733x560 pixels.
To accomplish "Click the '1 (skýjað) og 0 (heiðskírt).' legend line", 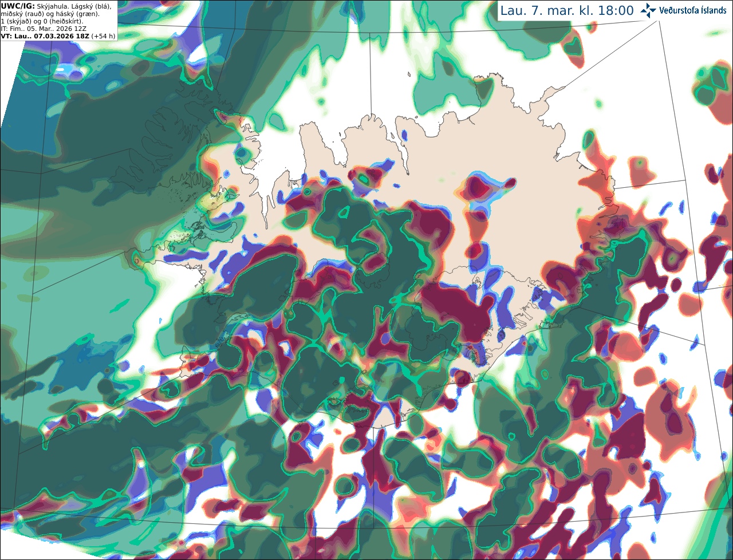I will pyautogui.click(x=42, y=21).
